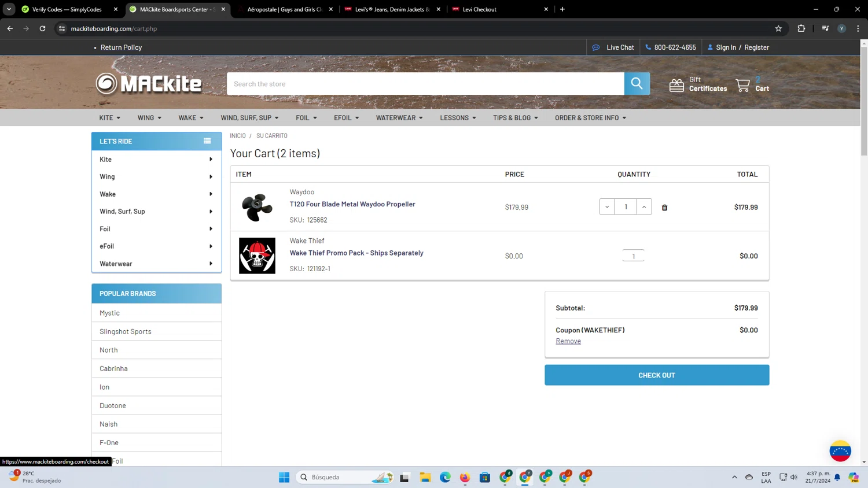Open Chrome menu three dots
Screen dimensions: 868x488
pos(858,28)
